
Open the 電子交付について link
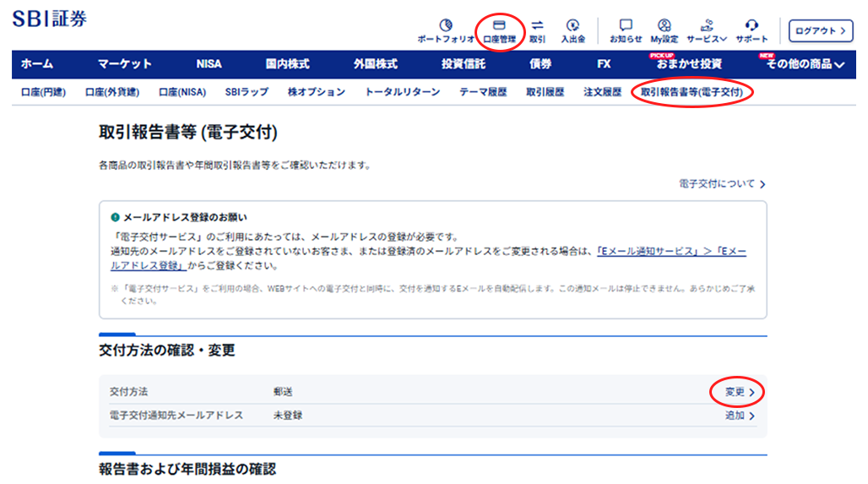click(722, 183)
